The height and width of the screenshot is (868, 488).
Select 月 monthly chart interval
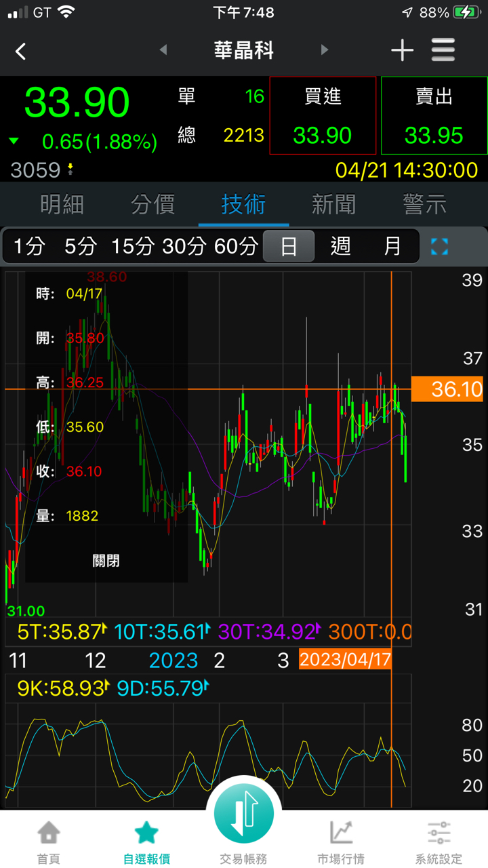(x=392, y=246)
